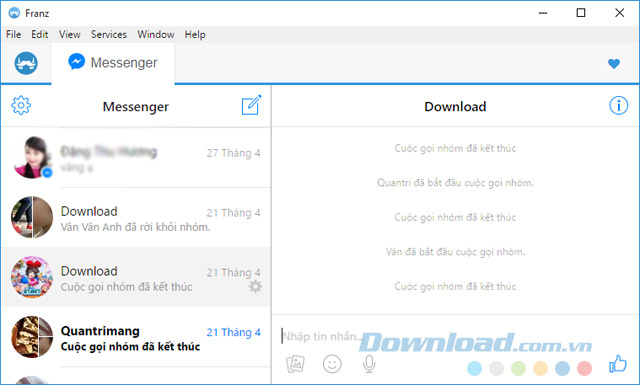
Task: Open Download chat with Vân Vân Anh message
Action: click(136, 218)
